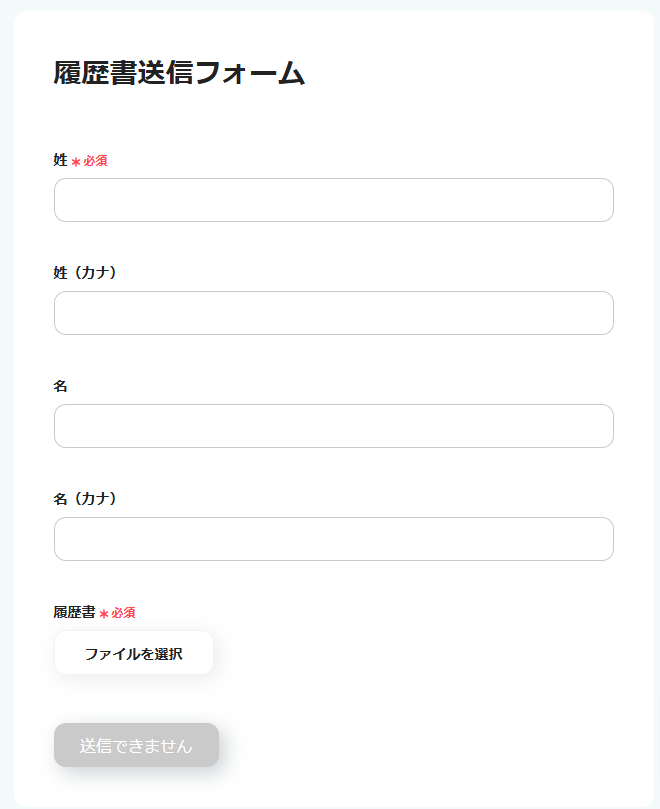Viewport: 660px width, 809px height.
Task: Click the 必須 required badge next to 姓
Action: tap(95, 159)
